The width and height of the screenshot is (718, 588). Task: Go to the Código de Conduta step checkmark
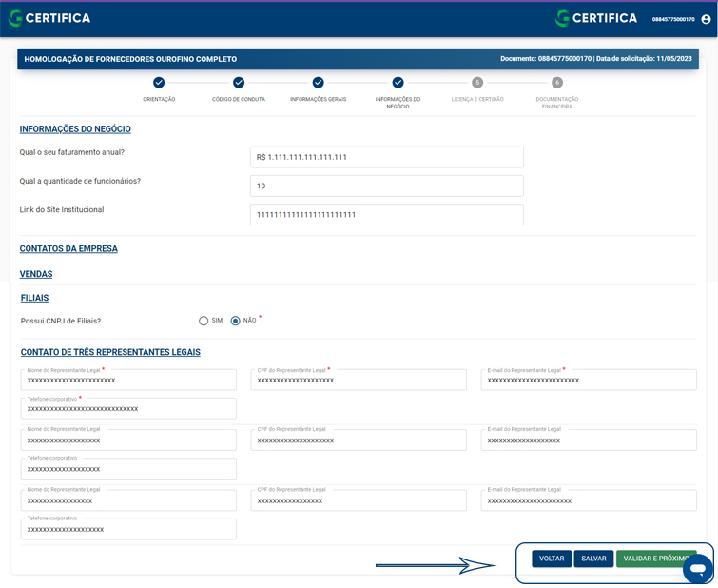coord(239,83)
